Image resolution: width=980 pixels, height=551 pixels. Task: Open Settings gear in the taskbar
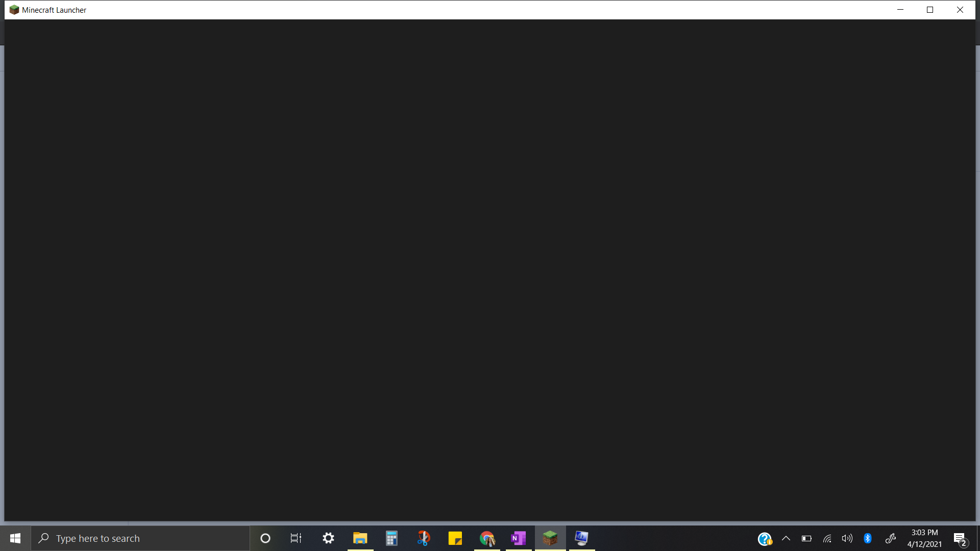click(x=328, y=538)
